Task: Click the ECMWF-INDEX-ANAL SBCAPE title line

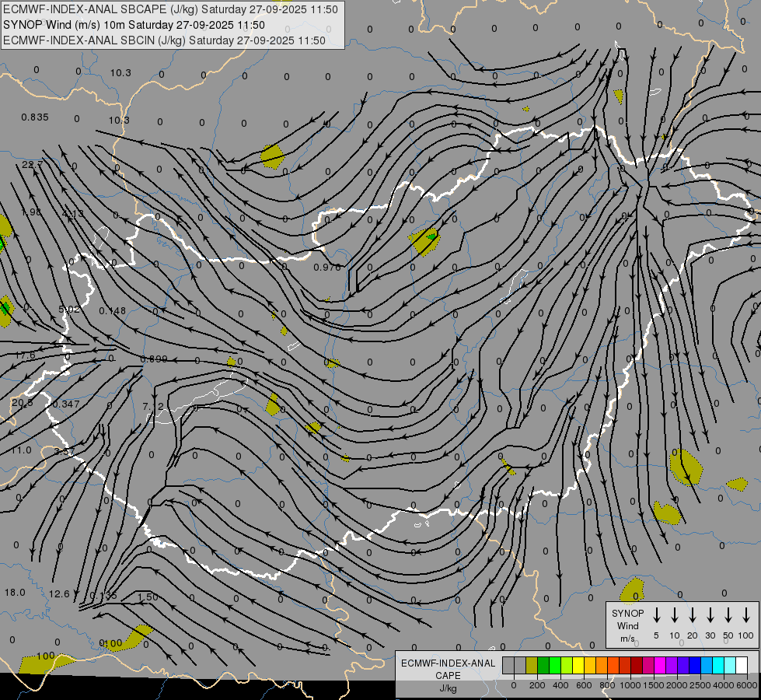Action: click(171, 9)
